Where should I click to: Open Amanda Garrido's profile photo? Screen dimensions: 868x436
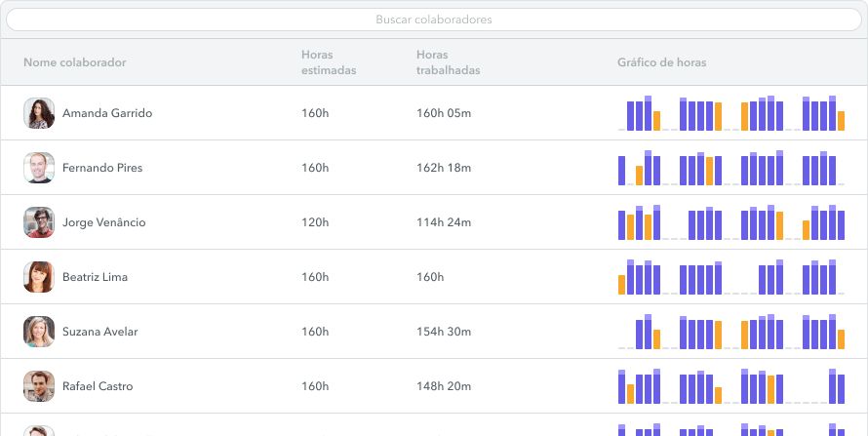tap(39, 113)
